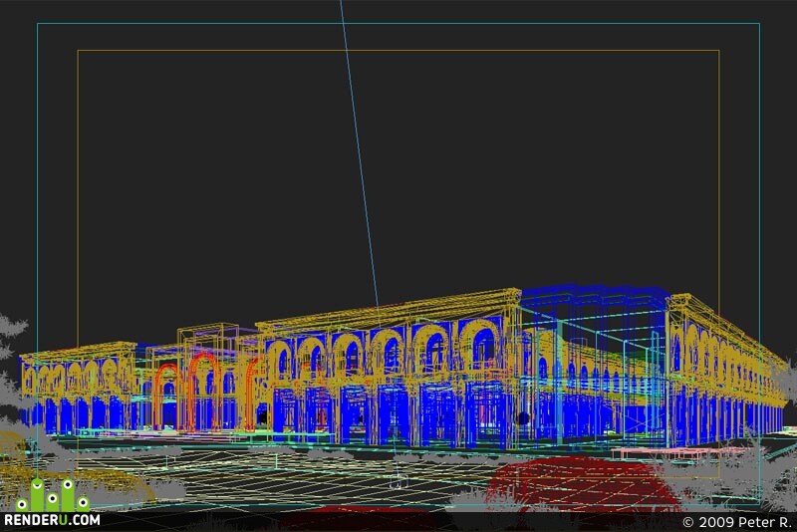Click the green RenderU monsters logo

click(x=53, y=495)
